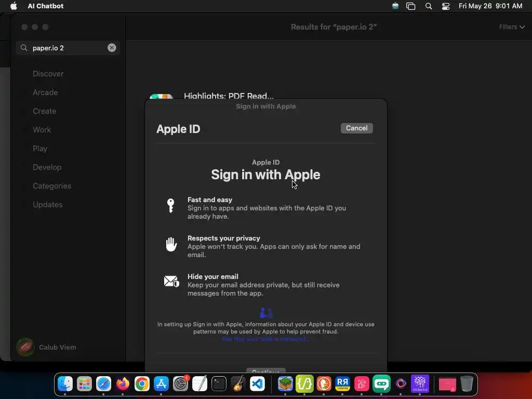532x399 pixels.
Task: Launch DuckDuckGo browser from dock
Action: click(324, 384)
